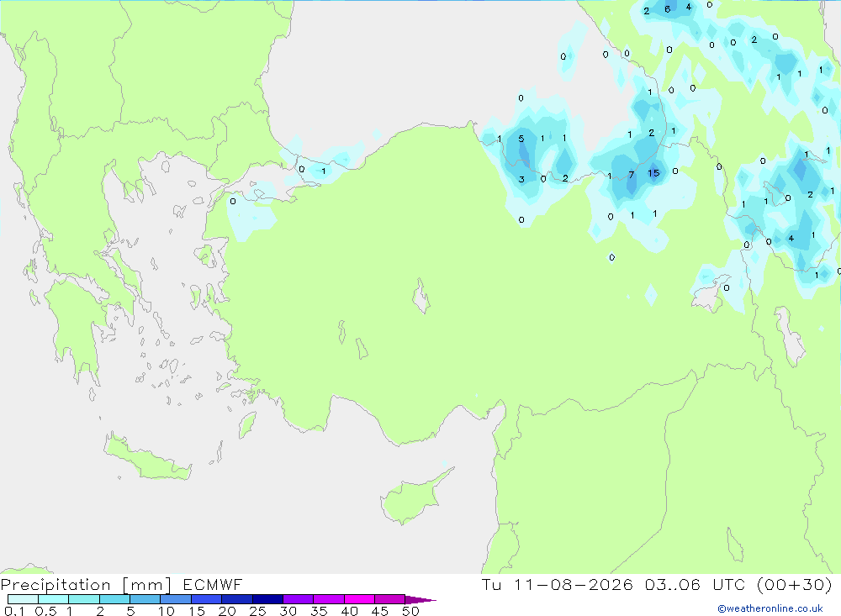The image size is (841, 616).
Task: Click the island of Crete on the map
Action: 145,456
